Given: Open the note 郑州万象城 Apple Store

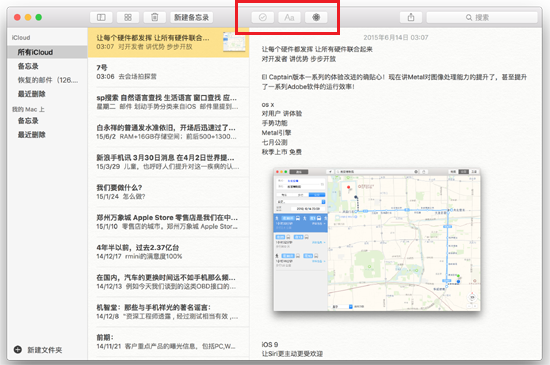Looking at the screenshot, I should click(168, 222).
